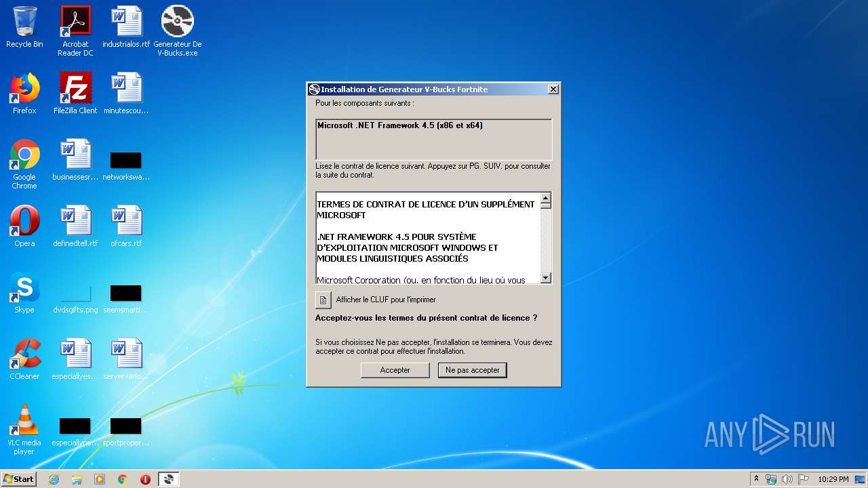Select the industrialos.rtf document icon
This screenshot has width=868, height=488.
pyautogui.click(x=126, y=27)
